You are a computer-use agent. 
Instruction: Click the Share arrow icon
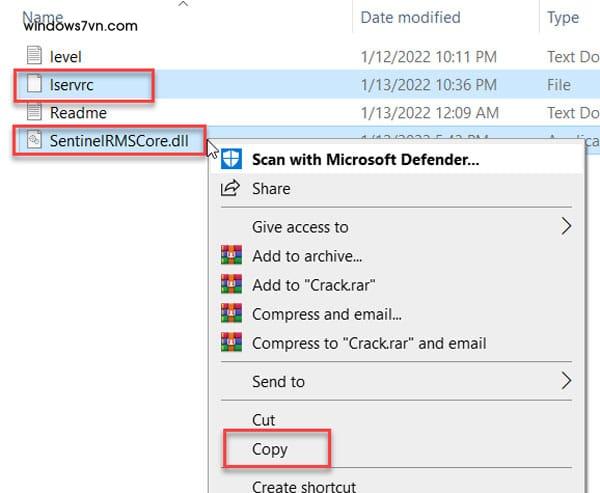(231, 188)
